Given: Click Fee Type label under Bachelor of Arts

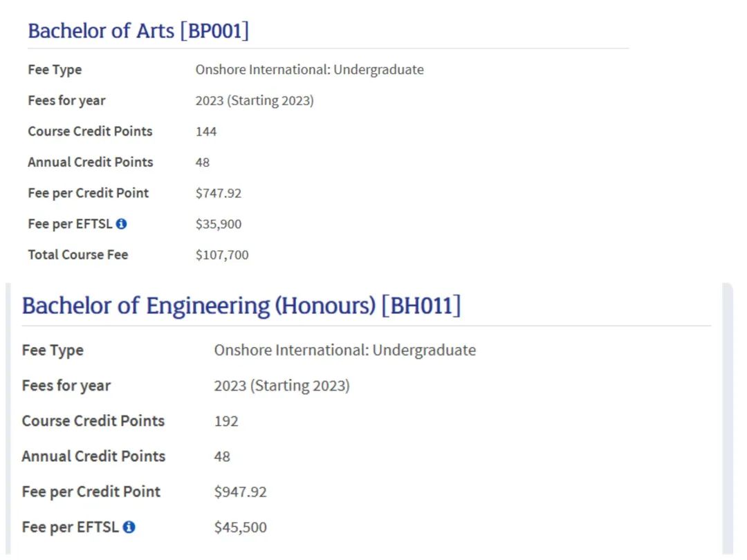Looking at the screenshot, I should tap(55, 70).
